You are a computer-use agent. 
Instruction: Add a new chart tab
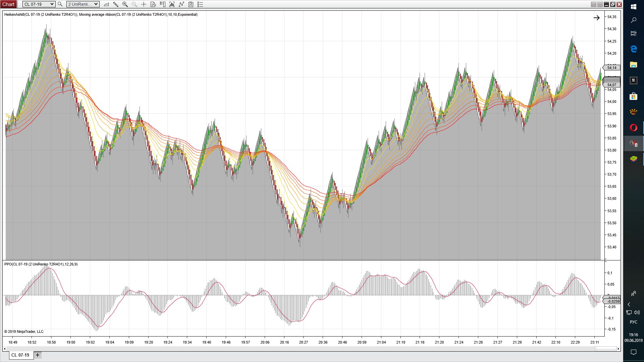(x=38, y=355)
